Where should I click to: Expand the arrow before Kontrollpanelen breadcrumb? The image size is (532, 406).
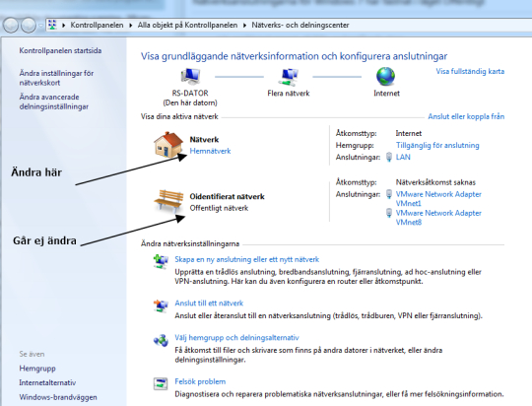point(63,25)
